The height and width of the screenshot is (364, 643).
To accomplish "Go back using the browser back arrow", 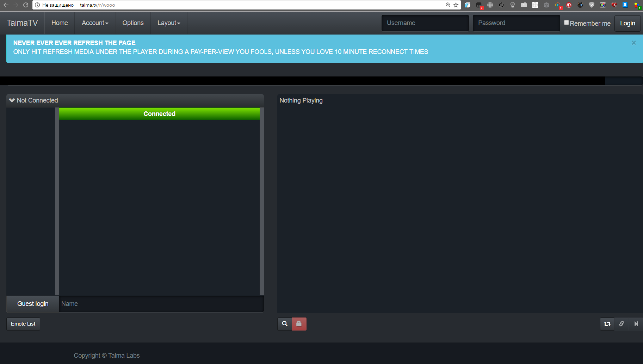I will click(x=6, y=5).
